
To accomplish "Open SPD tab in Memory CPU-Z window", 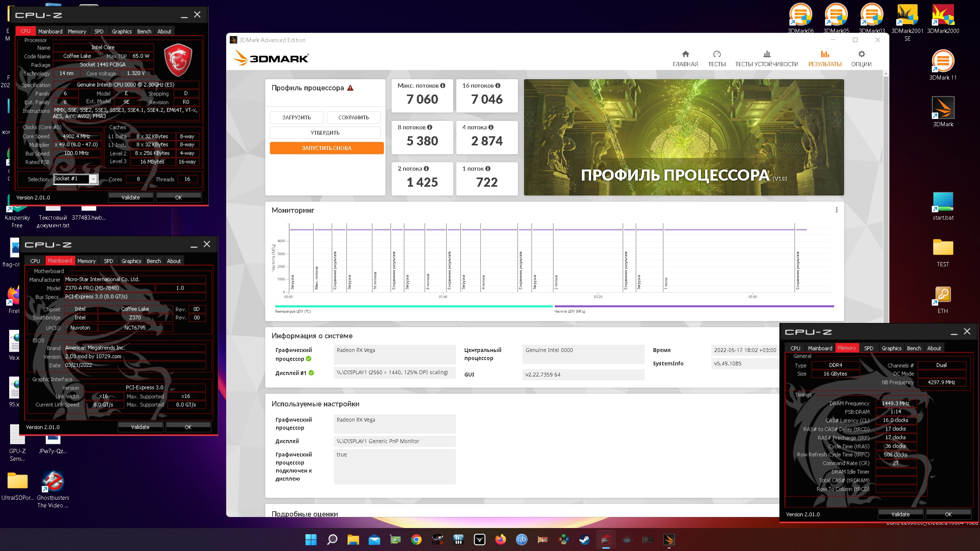I will [869, 348].
